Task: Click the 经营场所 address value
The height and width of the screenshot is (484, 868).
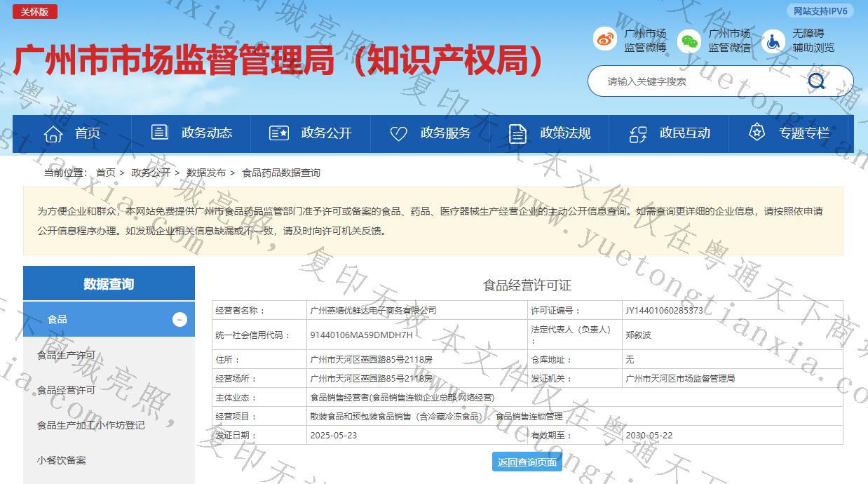Action: pos(371,378)
